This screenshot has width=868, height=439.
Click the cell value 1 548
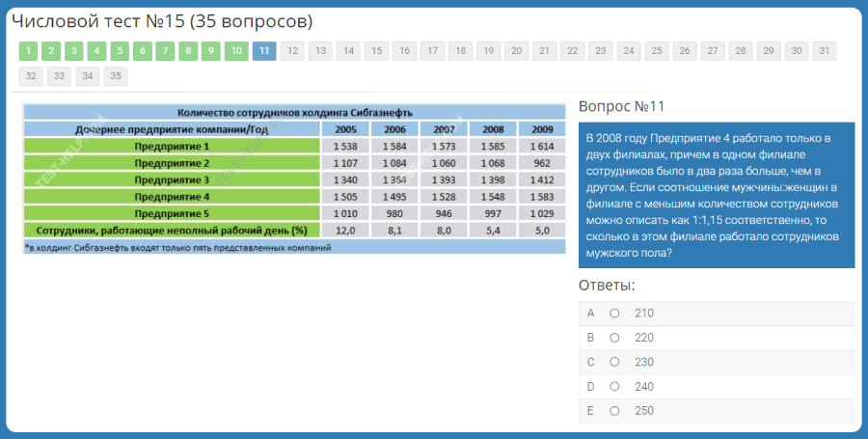(x=493, y=197)
